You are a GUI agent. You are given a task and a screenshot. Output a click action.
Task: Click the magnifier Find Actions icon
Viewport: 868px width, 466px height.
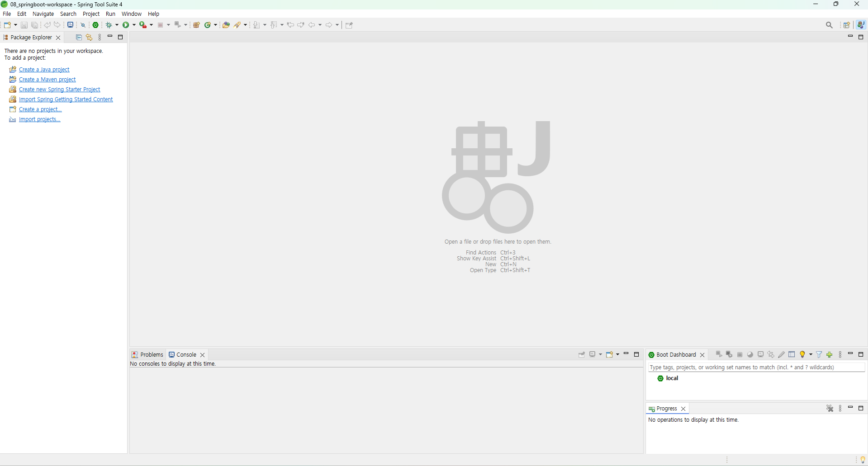pos(829,25)
